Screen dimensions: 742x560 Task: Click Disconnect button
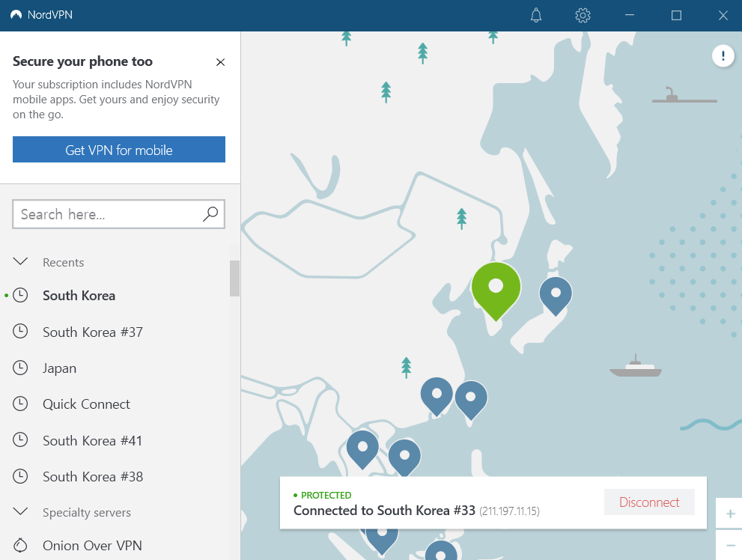coord(649,502)
